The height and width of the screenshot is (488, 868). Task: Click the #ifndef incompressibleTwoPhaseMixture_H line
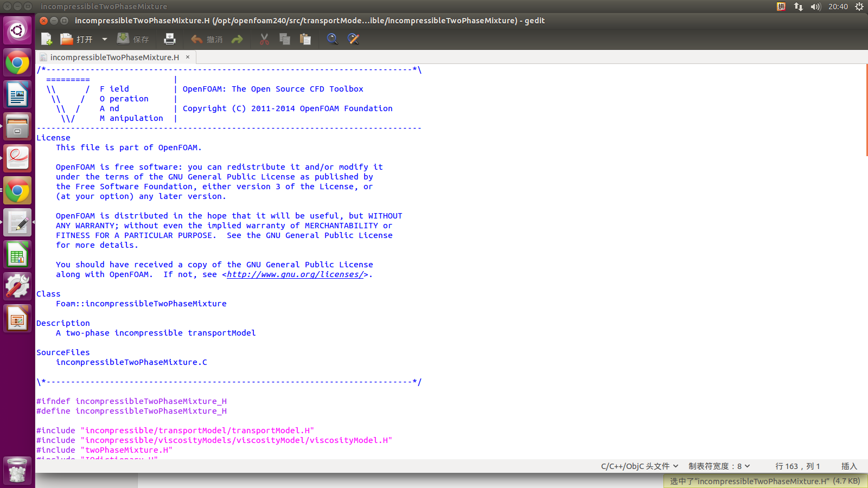point(132,401)
